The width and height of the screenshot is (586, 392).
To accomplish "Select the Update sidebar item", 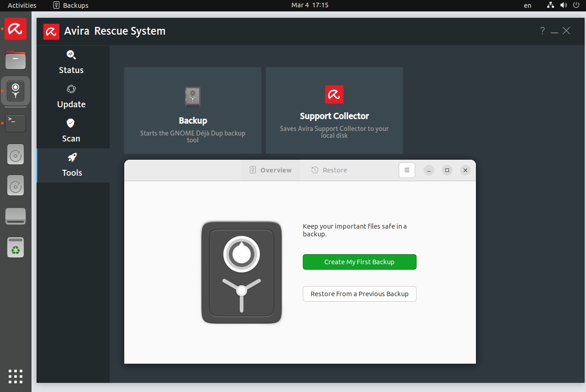I will (71, 97).
